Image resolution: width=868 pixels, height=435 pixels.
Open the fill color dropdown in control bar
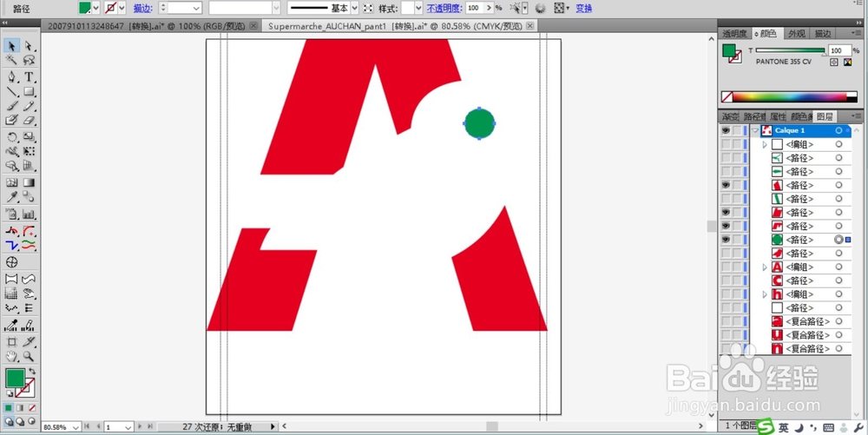point(95,8)
